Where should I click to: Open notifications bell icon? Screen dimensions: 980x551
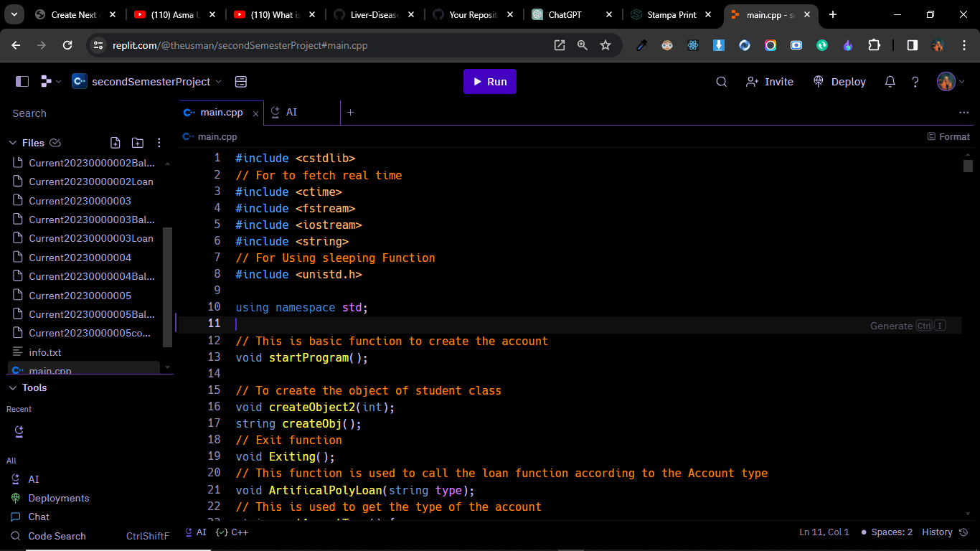[890, 82]
